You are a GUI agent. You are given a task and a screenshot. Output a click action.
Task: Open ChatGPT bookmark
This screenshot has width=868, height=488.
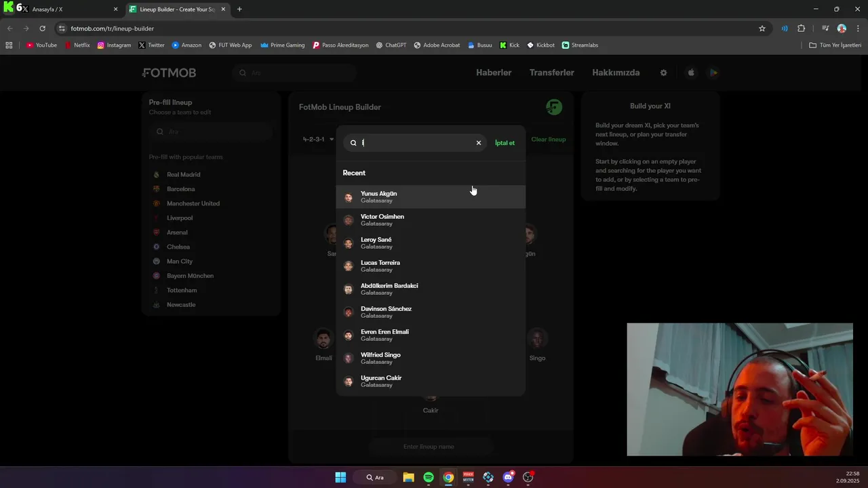(391, 45)
